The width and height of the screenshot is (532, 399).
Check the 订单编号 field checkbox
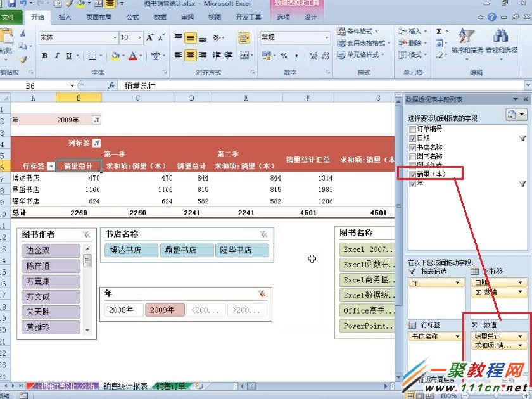tap(412, 129)
